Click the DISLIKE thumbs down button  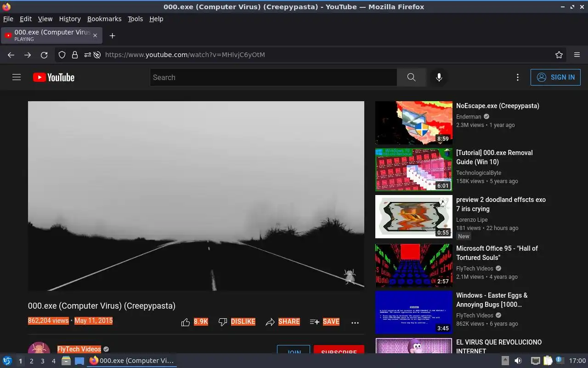point(237,322)
